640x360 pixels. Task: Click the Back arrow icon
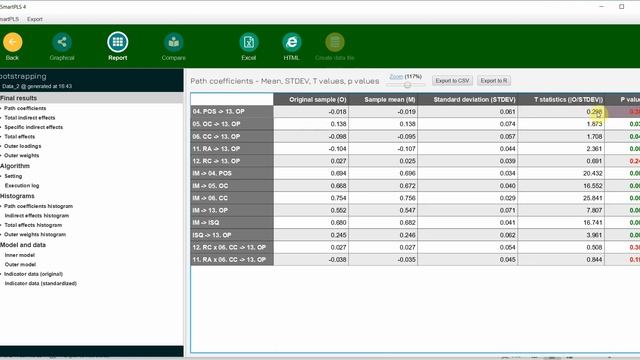(x=13, y=42)
